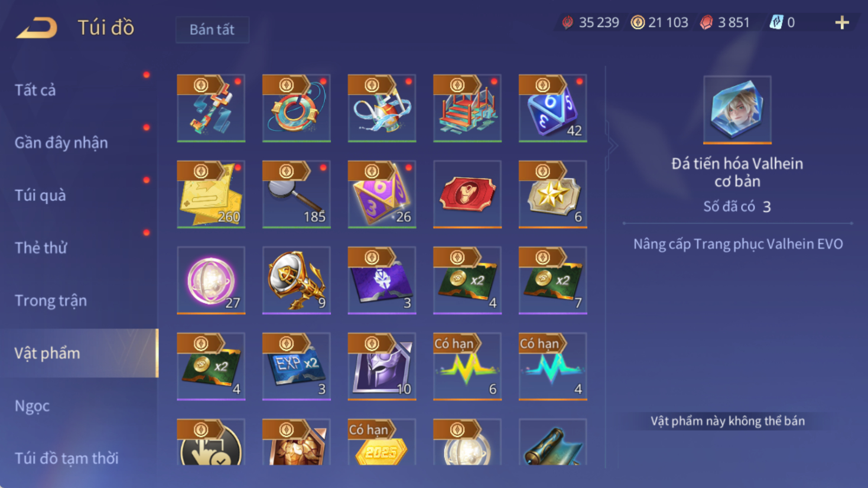Click the Bán tất button
868x488 pixels.
[x=212, y=30]
